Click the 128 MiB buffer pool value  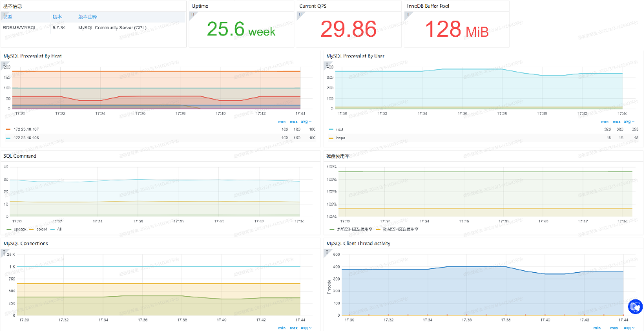[x=457, y=29]
